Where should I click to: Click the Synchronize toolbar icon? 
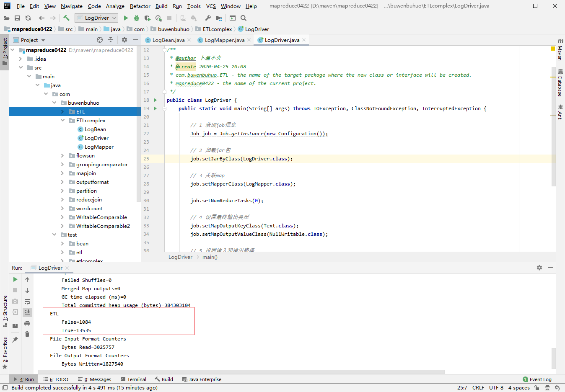[28, 18]
